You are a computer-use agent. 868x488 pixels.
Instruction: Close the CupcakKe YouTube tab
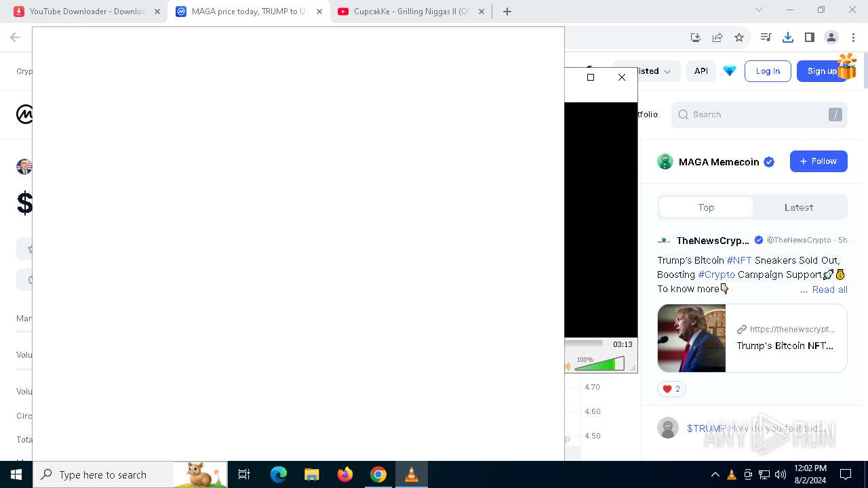pyautogui.click(x=481, y=12)
